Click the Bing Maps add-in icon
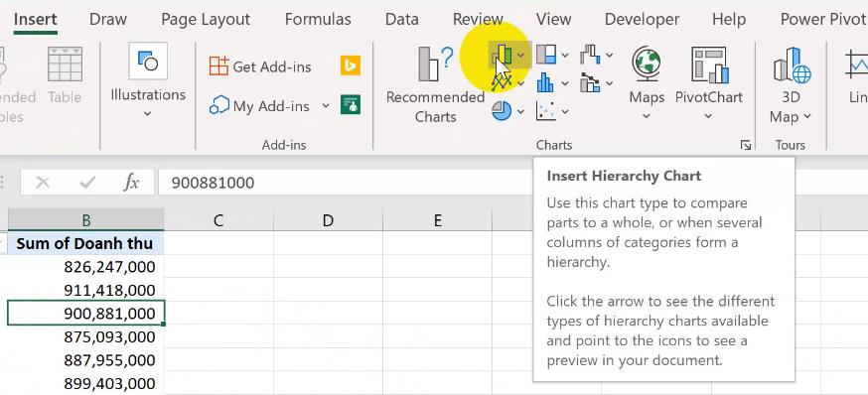This screenshot has width=868, height=395. tap(351, 66)
